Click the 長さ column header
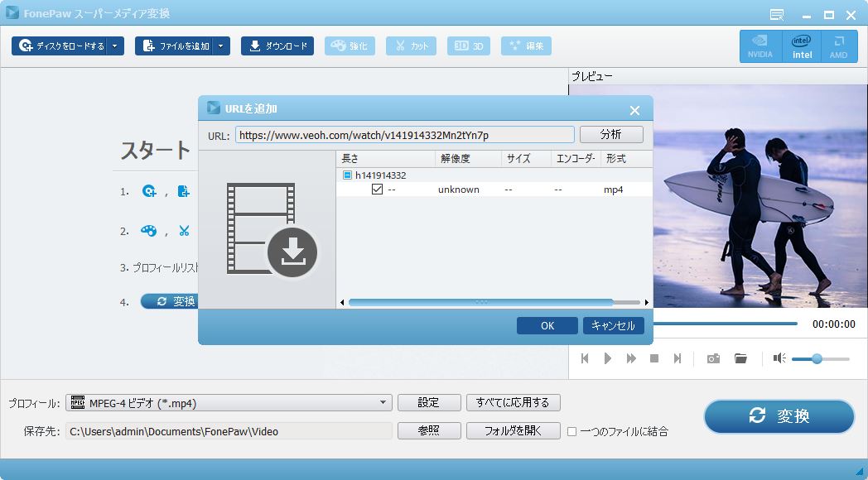The width and height of the screenshot is (868, 480). pos(386,159)
